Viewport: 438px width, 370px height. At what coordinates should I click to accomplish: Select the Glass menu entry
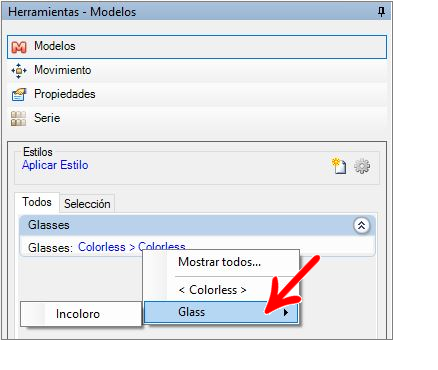221,312
